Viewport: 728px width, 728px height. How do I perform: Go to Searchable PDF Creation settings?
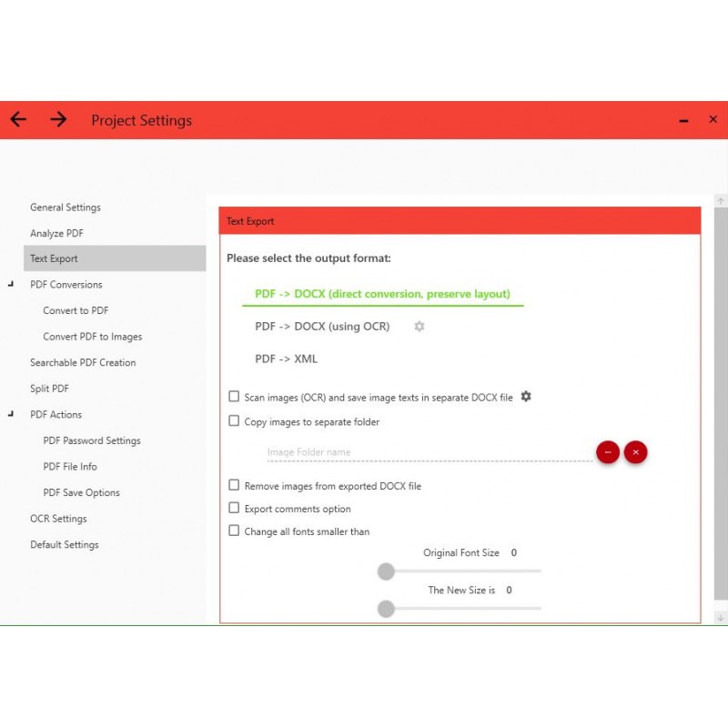click(x=83, y=362)
